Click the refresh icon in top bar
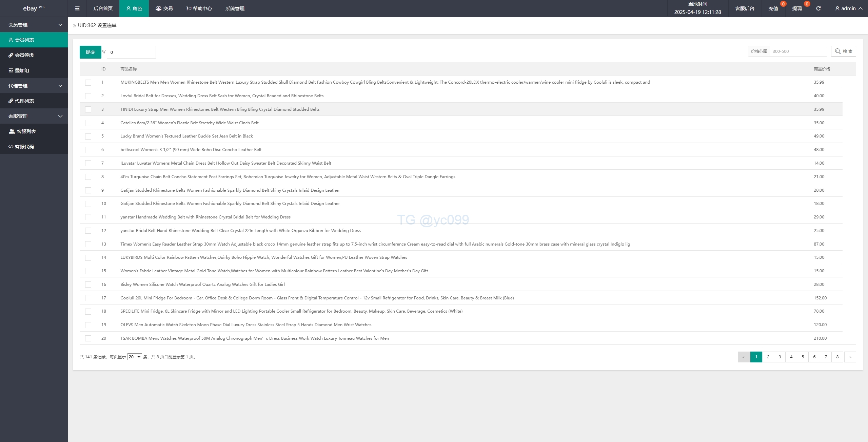This screenshot has height=442, width=868. tap(818, 8)
